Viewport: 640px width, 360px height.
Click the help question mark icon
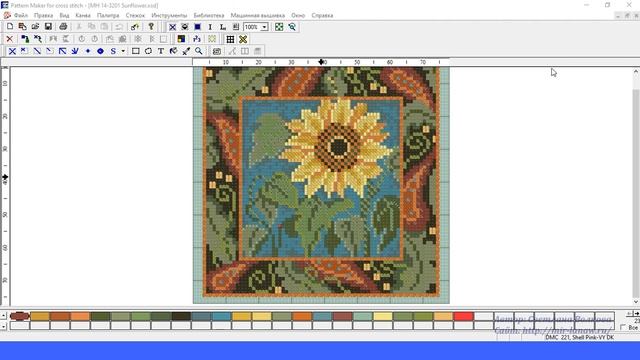[151, 27]
